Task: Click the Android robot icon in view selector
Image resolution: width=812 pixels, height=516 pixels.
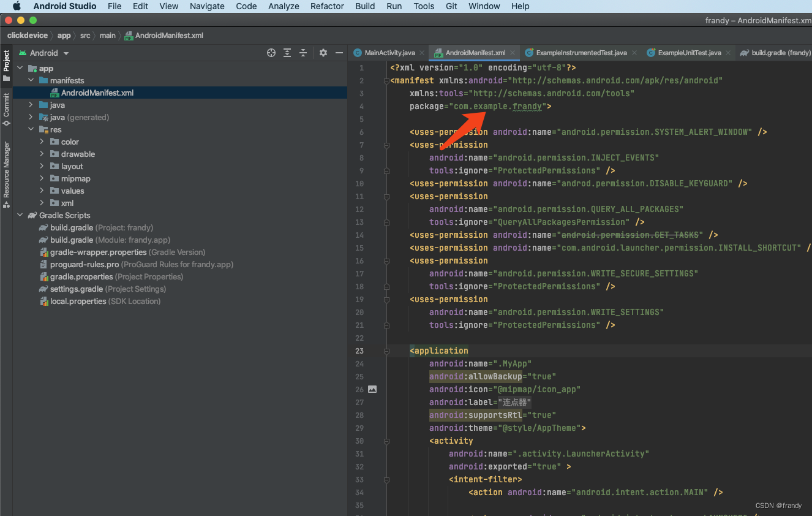Action: [x=23, y=53]
